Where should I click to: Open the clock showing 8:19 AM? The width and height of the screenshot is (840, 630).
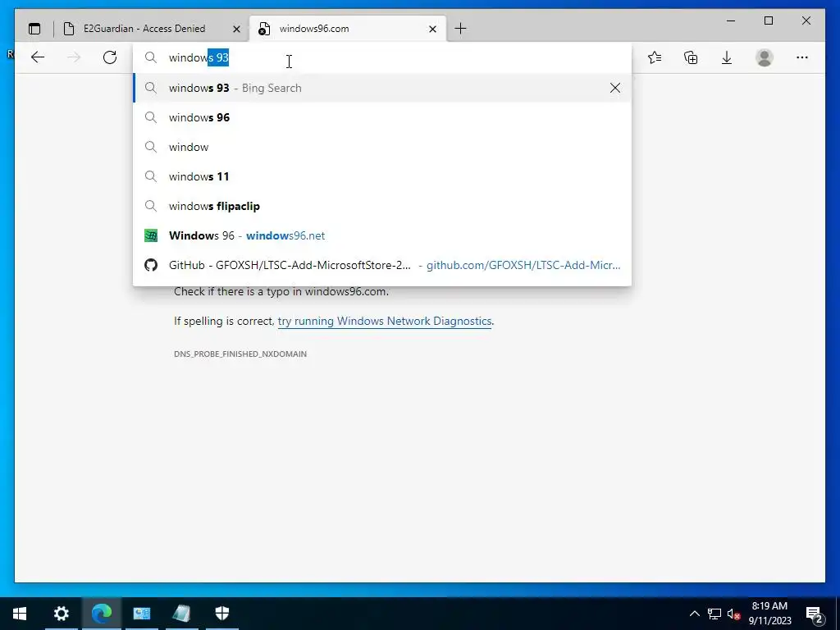tap(769, 614)
